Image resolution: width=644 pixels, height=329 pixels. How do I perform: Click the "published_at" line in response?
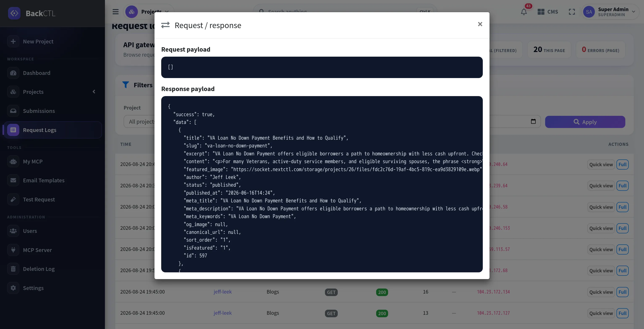[x=229, y=193]
